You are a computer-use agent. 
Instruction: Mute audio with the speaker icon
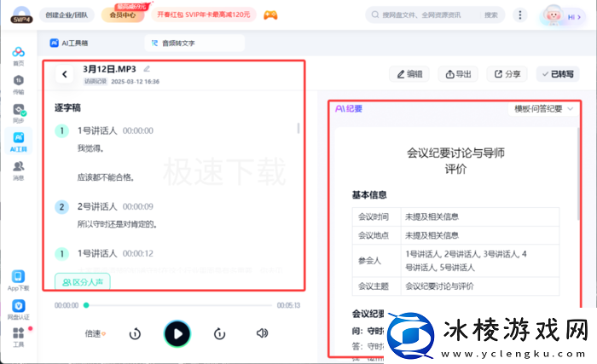(x=262, y=333)
